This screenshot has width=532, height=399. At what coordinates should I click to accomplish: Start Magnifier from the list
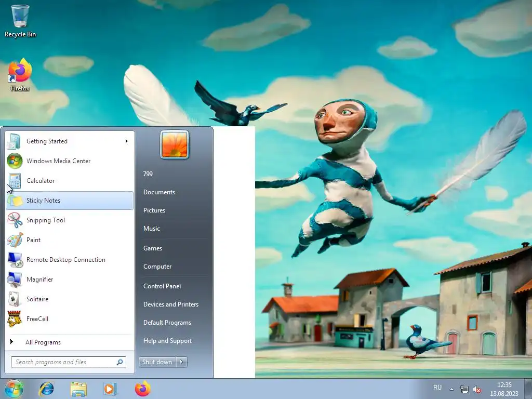[70, 279]
